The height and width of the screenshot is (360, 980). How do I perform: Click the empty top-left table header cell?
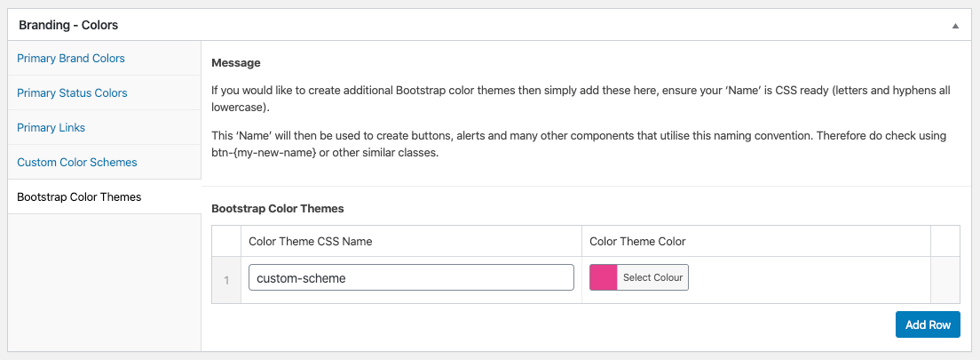226,242
